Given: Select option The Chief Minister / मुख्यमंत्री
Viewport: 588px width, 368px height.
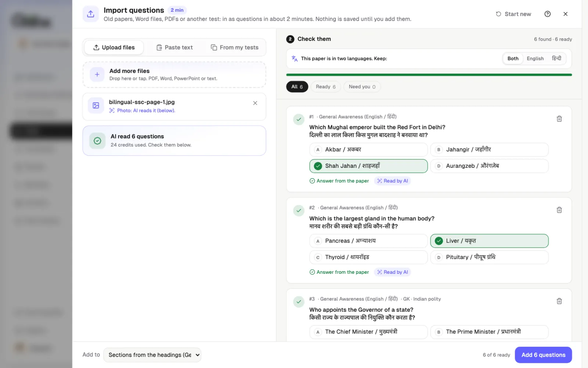Looking at the screenshot, I should (368, 332).
